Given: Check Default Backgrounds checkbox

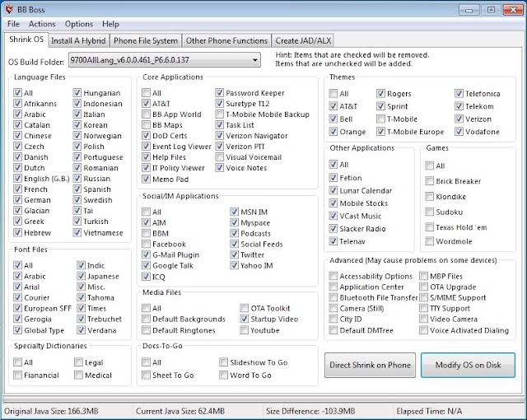Looking at the screenshot, I should pos(146,319).
